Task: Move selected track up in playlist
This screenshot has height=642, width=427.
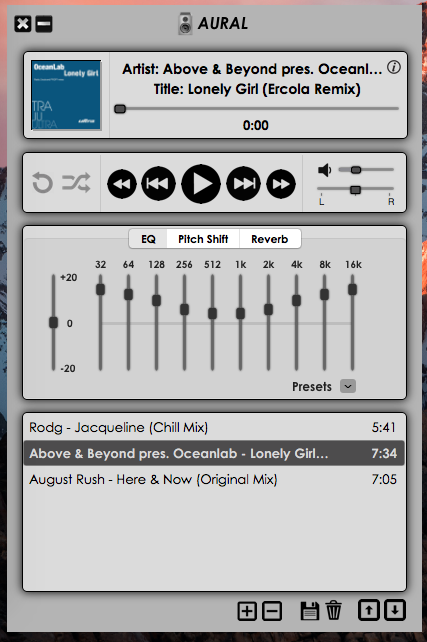Action: 369,610
